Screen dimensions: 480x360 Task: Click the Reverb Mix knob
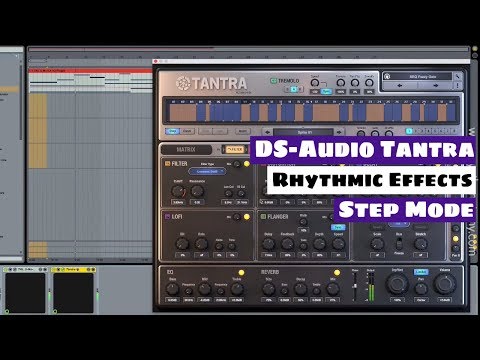tap(332, 289)
